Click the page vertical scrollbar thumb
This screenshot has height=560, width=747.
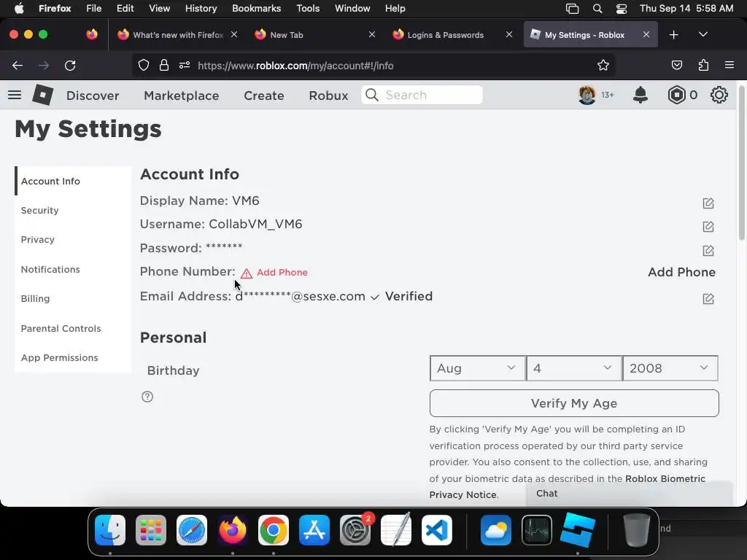pos(742,162)
